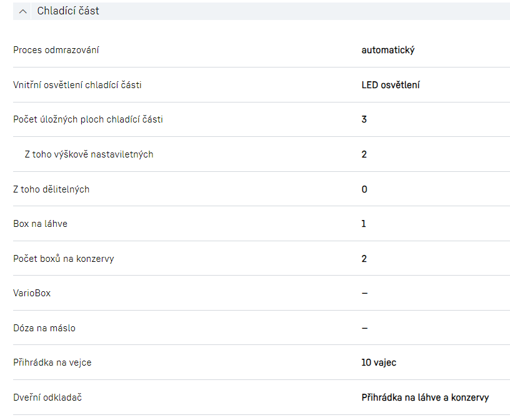Click the 10 vajec value
The image size is (510, 420).
tap(379, 362)
